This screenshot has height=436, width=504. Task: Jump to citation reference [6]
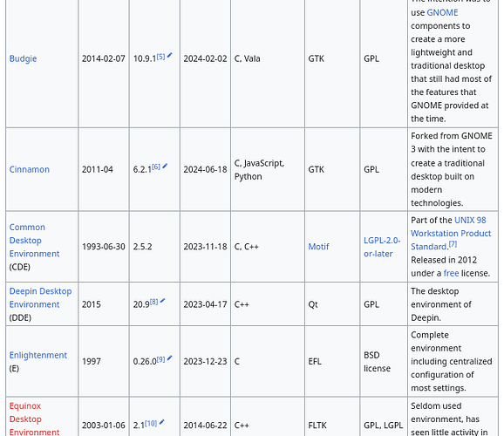pos(156,167)
